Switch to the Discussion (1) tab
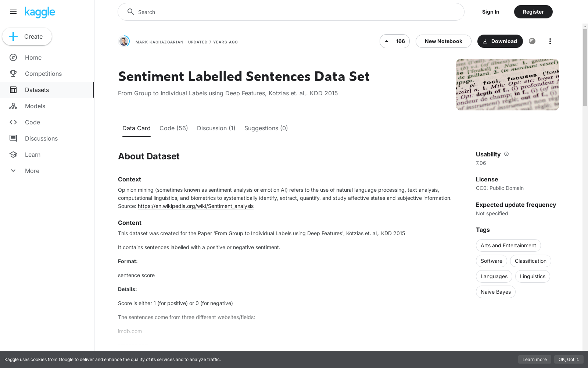588x368 pixels. click(x=216, y=128)
